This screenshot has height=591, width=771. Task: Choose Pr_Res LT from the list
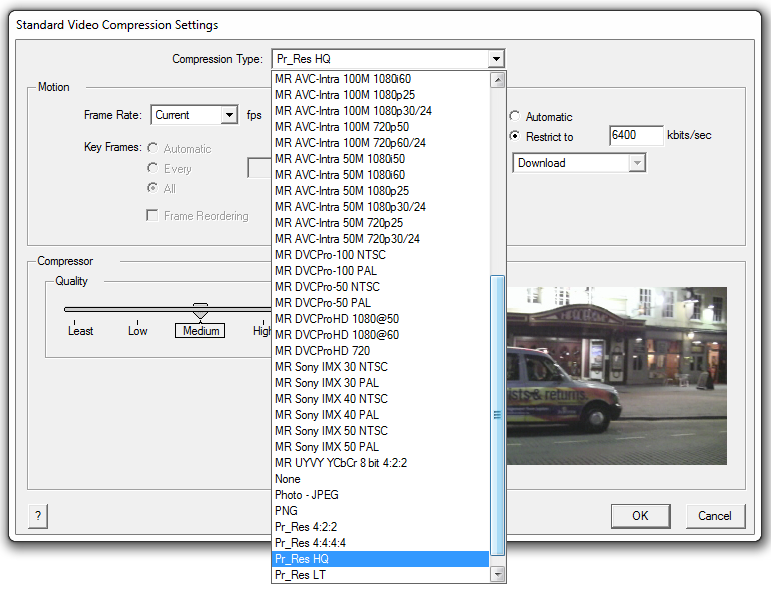[x=300, y=575]
